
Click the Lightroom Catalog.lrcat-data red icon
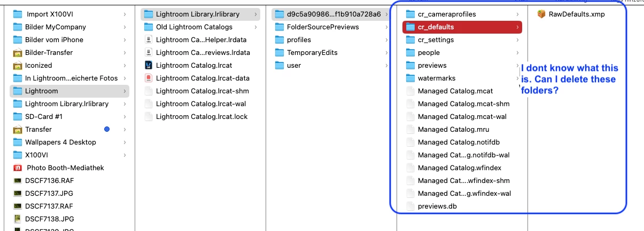[x=148, y=78]
